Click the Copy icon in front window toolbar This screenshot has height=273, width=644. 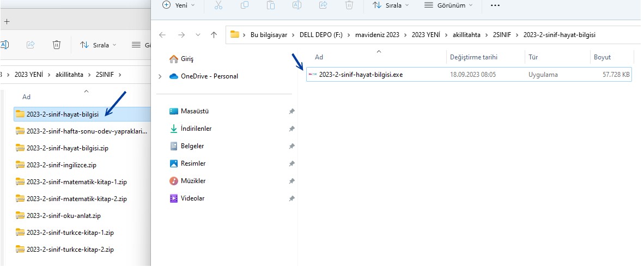point(245,5)
